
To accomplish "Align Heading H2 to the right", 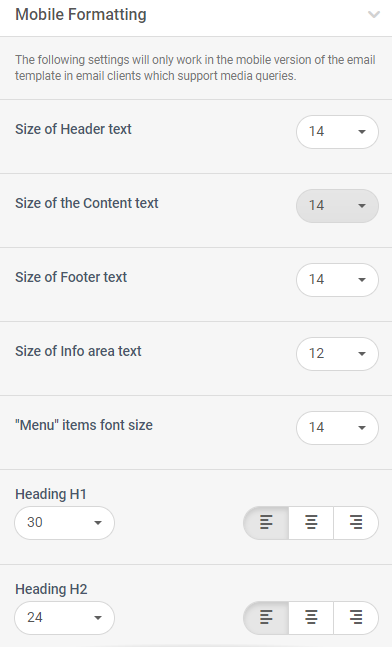I will coord(356,618).
